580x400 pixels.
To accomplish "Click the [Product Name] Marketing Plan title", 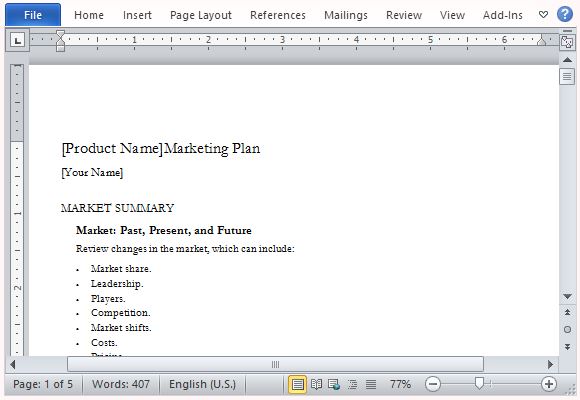I will (161, 149).
